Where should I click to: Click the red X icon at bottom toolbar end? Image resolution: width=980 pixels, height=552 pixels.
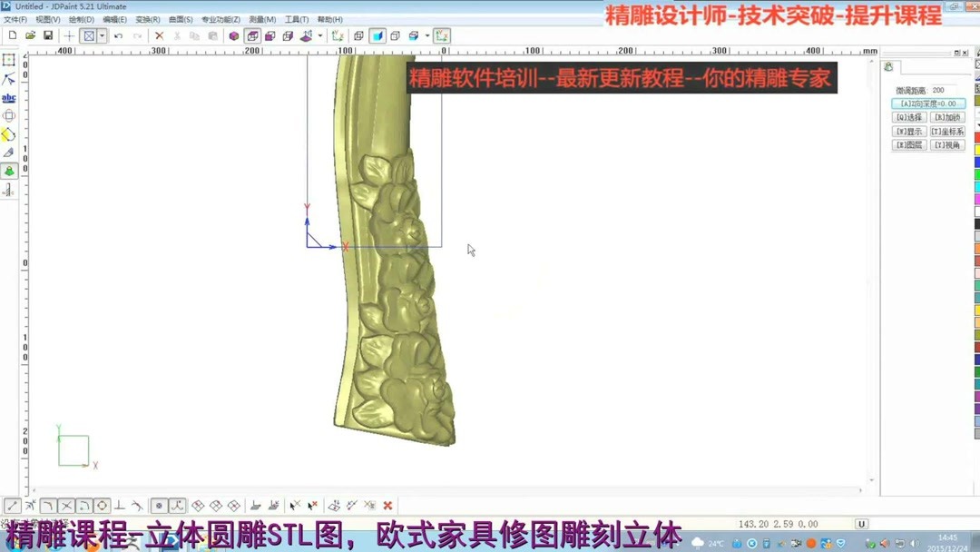click(x=387, y=505)
